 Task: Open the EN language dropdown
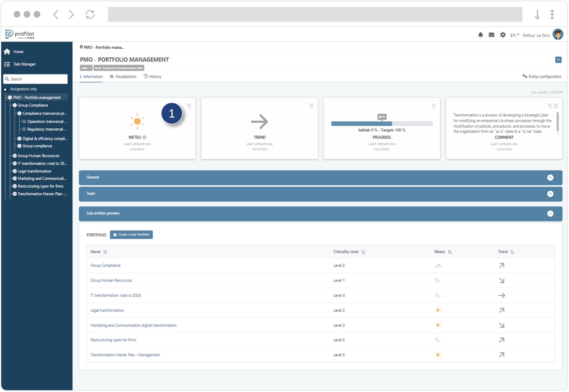pyautogui.click(x=515, y=35)
